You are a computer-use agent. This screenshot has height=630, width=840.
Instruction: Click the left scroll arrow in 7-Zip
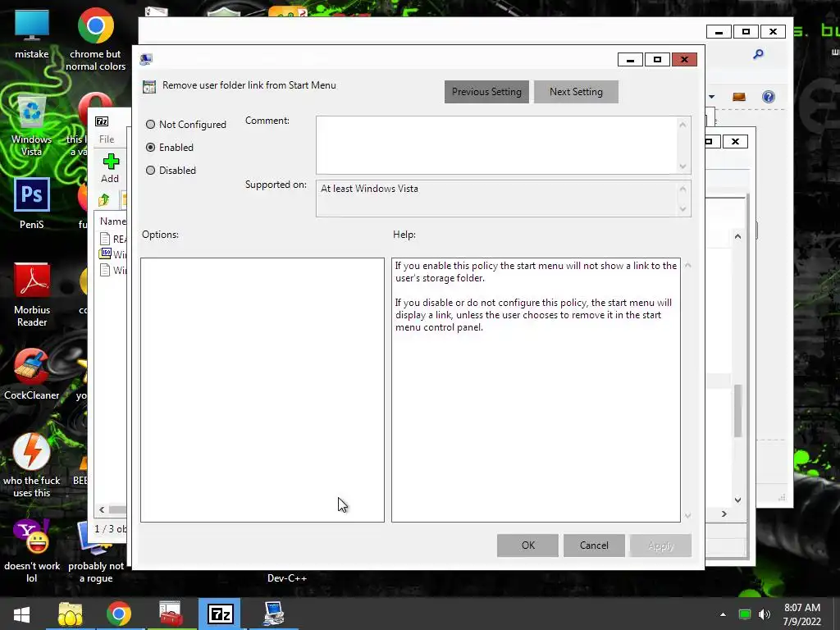(102, 509)
